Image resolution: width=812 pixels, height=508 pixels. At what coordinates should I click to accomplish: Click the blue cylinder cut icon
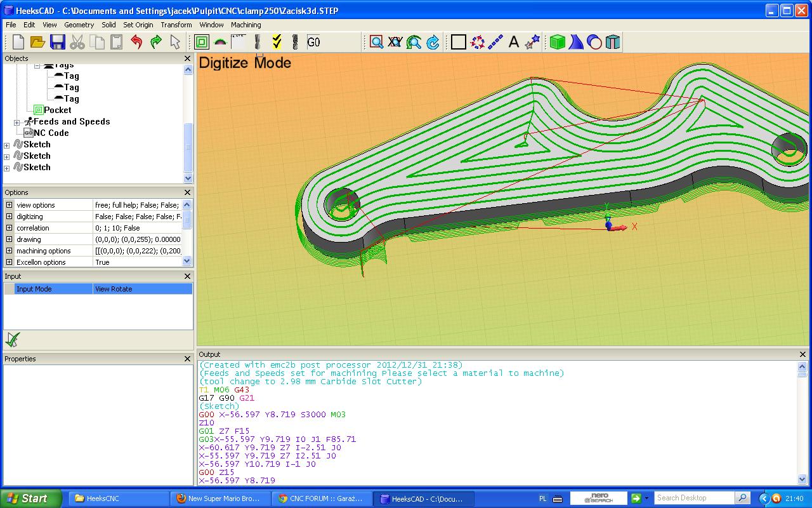pos(594,42)
